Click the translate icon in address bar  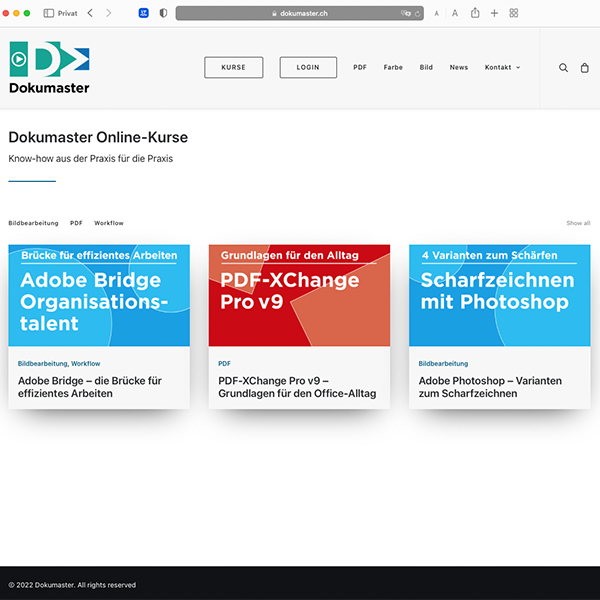click(405, 13)
